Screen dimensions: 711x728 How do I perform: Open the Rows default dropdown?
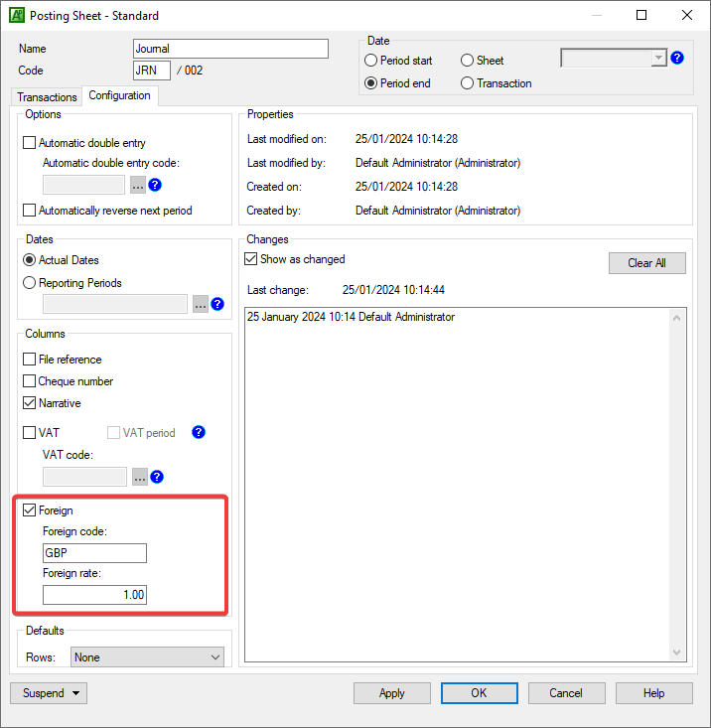(147, 656)
